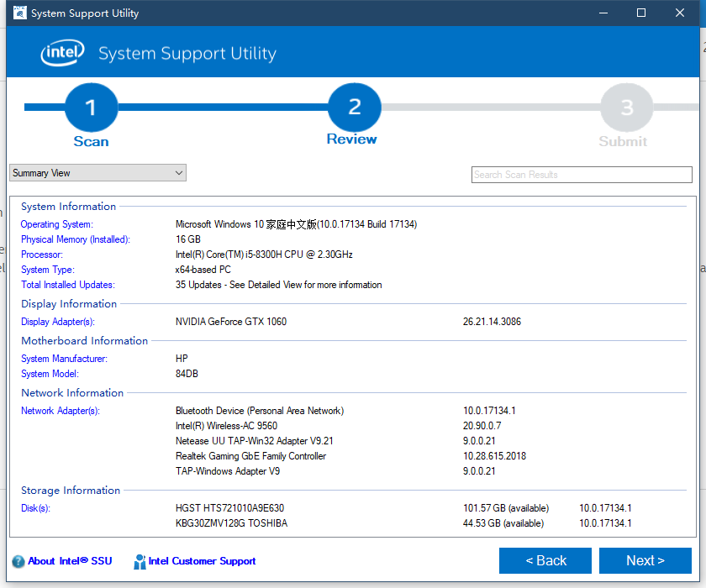
Task: Click the About Intel SSU help icon
Action: (18, 561)
